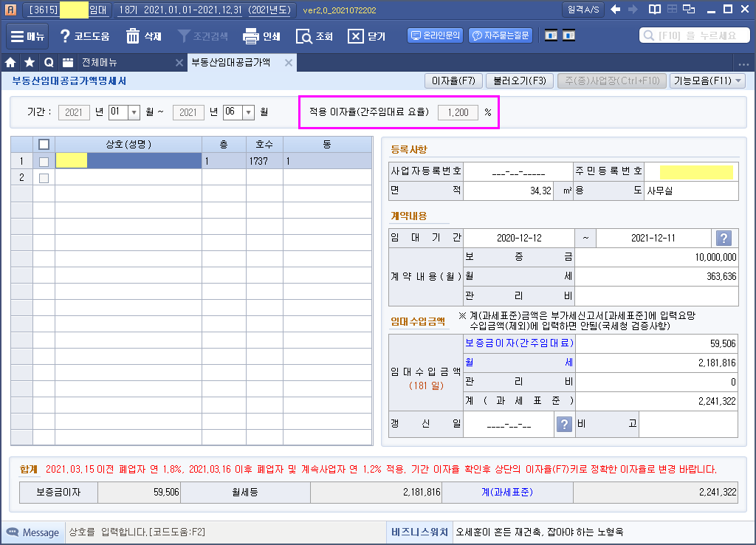Click the 인쇄 printer button
The image size is (756, 545).
point(261,36)
